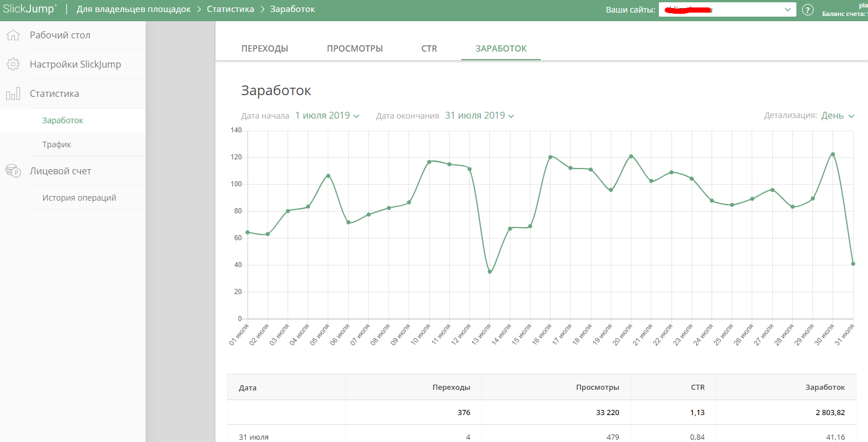Switch to the CTR tab
868x442 pixels.
pyautogui.click(x=429, y=49)
